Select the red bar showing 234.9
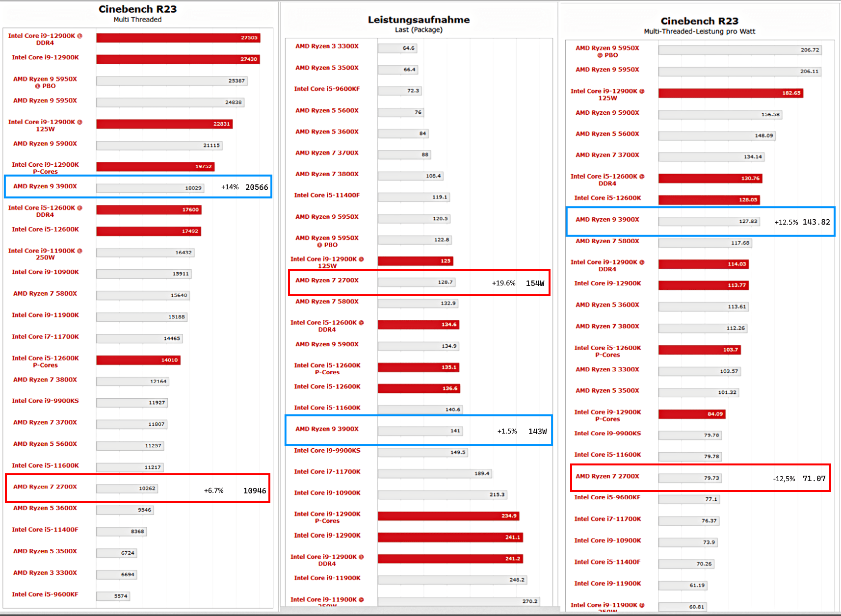 pyautogui.click(x=448, y=516)
